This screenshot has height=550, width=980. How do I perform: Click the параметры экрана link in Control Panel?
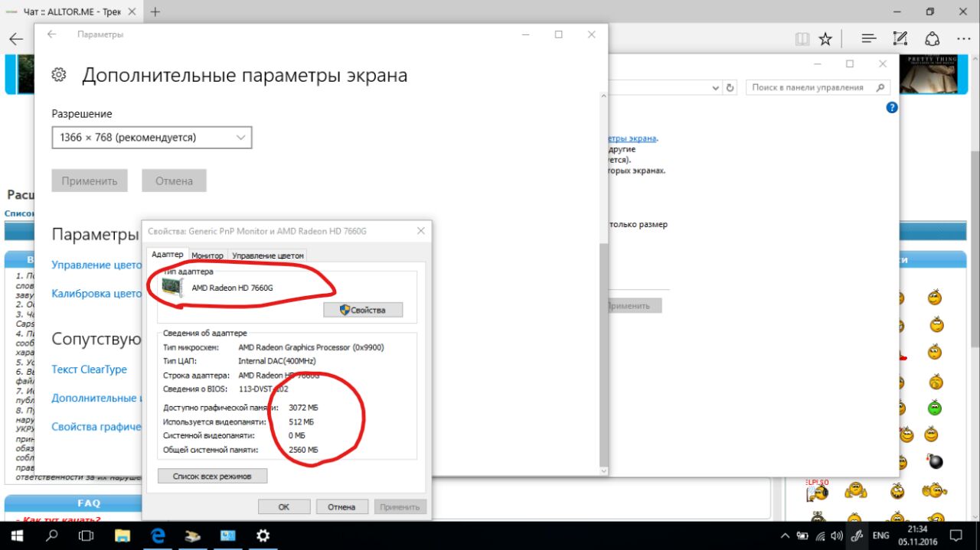[x=632, y=138]
